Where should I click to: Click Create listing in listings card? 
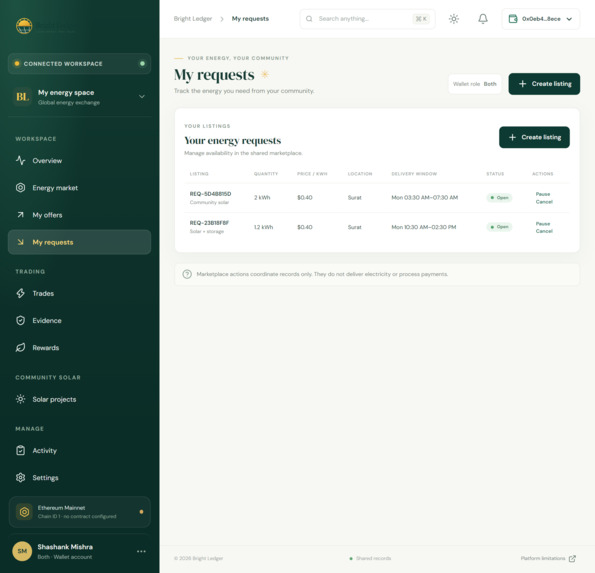tap(534, 137)
